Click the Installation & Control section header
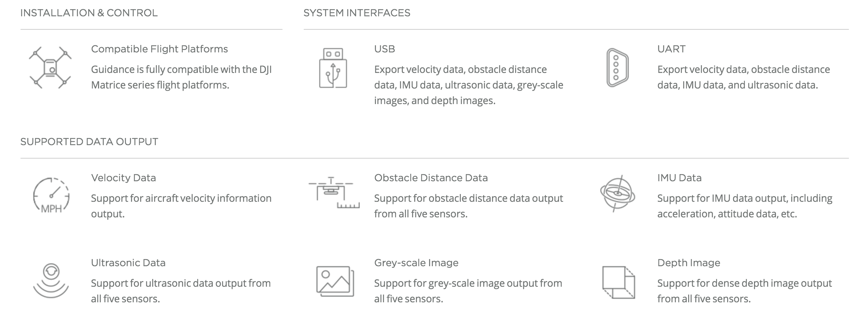 (x=89, y=13)
